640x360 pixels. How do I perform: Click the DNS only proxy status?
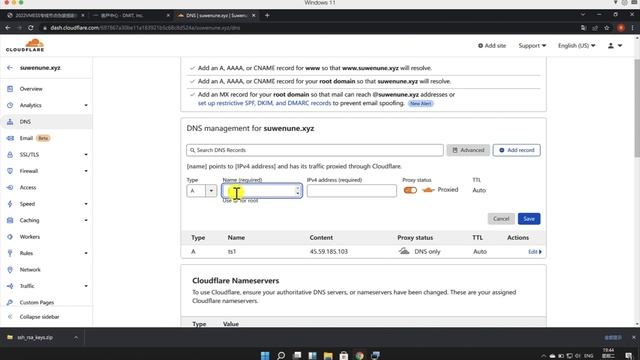point(420,252)
